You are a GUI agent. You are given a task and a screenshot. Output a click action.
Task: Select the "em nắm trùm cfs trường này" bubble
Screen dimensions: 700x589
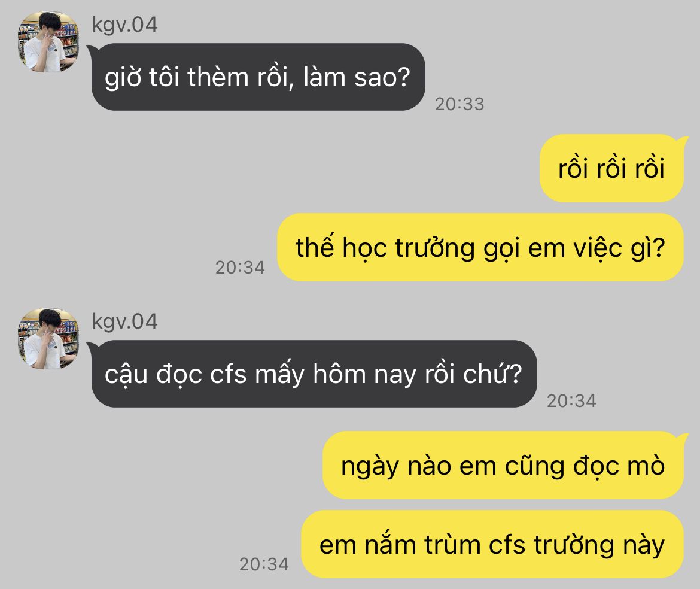(x=492, y=544)
